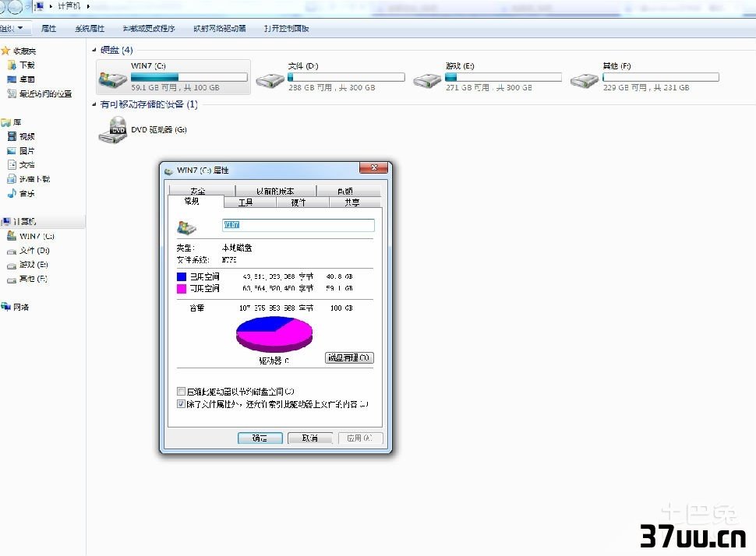Click the 驱动器 C label under the chart
This screenshot has width=756, height=556.
[x=274, y=361]
